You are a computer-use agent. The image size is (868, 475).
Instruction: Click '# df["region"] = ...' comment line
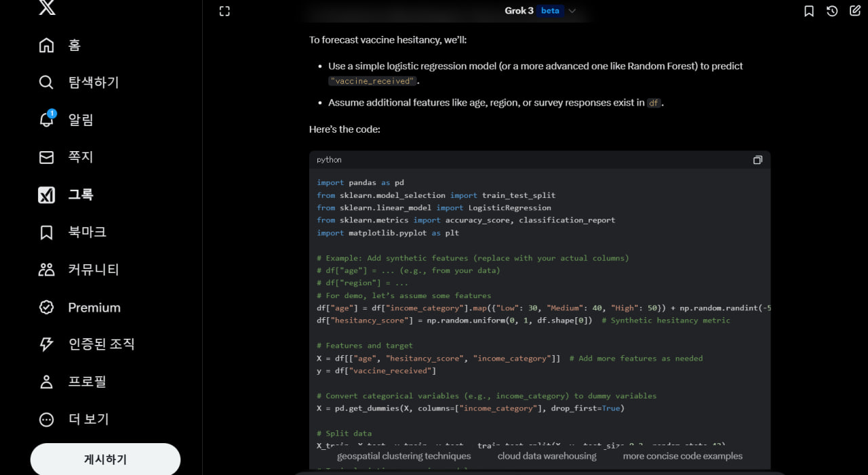click(x=363, y=283)
